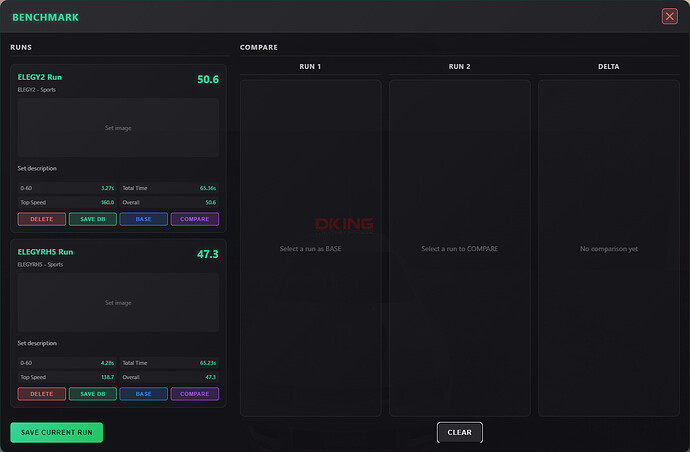The image size is (690, 452).
Task: Compare the ELEGYRH5 Run
Action: coord(195,394)
